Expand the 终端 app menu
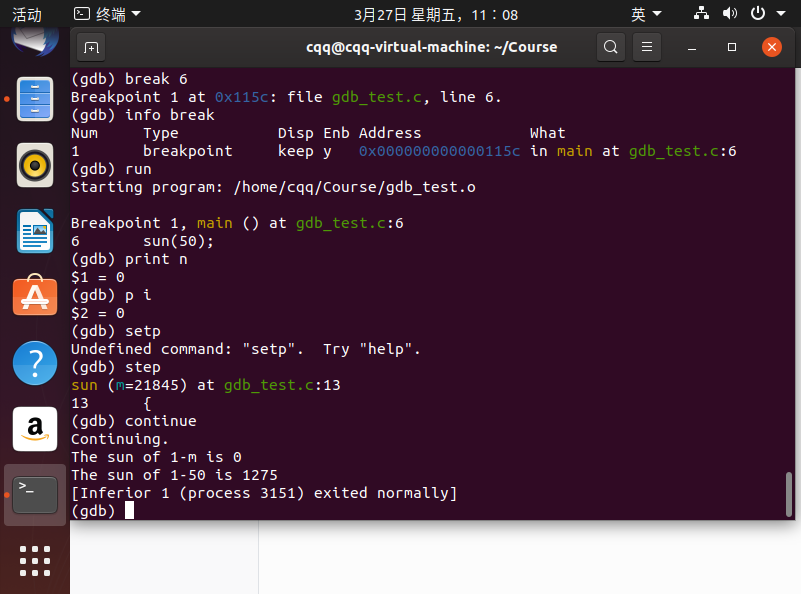 coord(107,14)
